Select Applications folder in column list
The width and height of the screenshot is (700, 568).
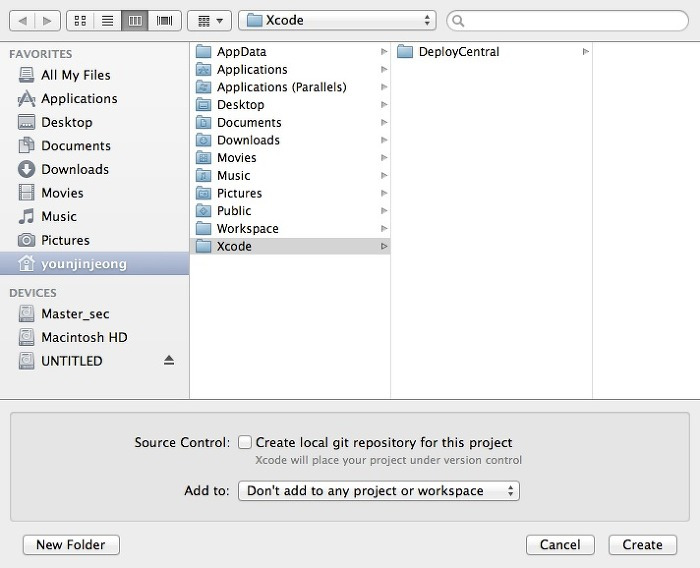click(290, 70)
